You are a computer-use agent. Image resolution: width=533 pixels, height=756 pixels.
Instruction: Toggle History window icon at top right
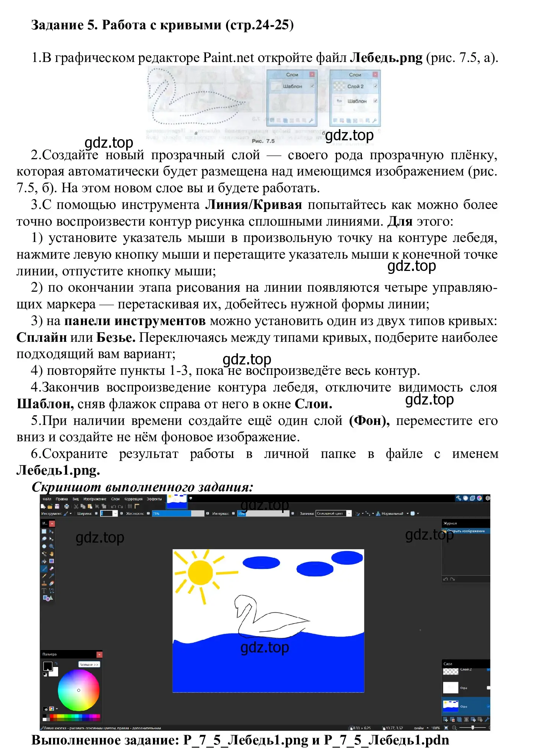click(x=465, y=498)
